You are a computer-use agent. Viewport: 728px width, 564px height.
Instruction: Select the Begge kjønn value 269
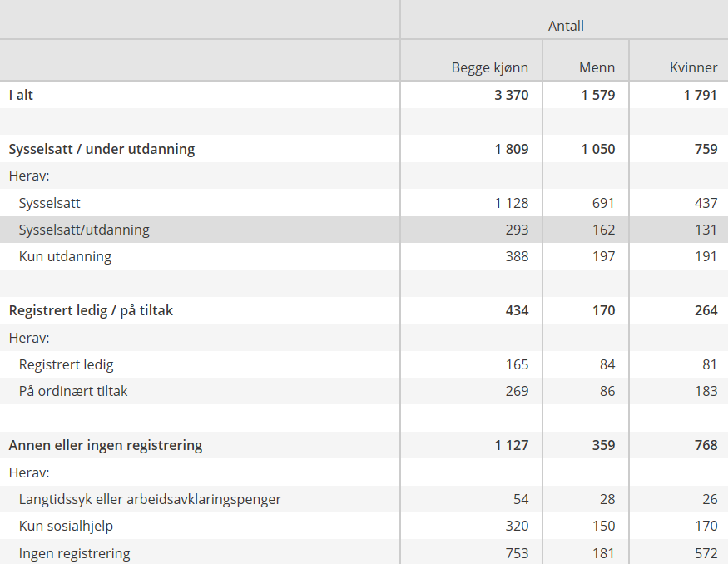[x=517, y=391]
